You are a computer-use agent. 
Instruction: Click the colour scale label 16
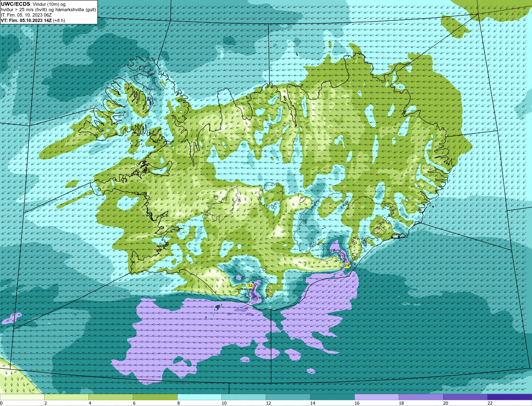(357, 403)
